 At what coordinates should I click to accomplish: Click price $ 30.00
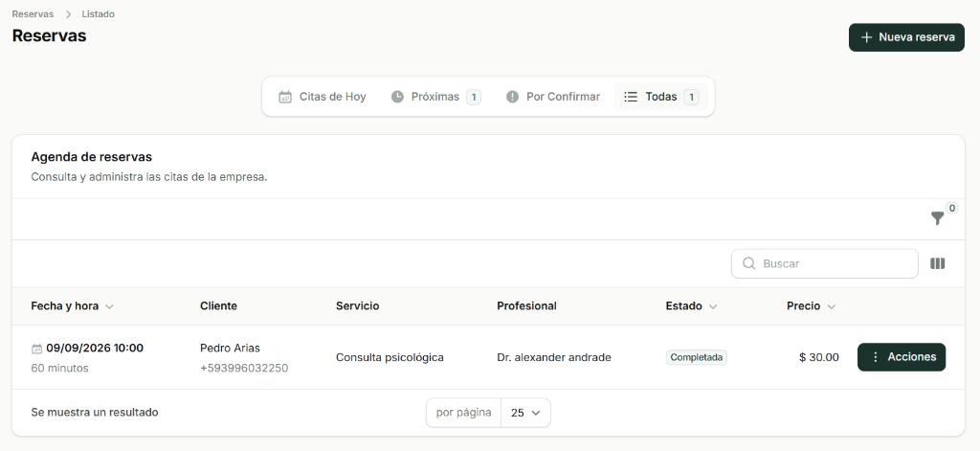(819, 358)
